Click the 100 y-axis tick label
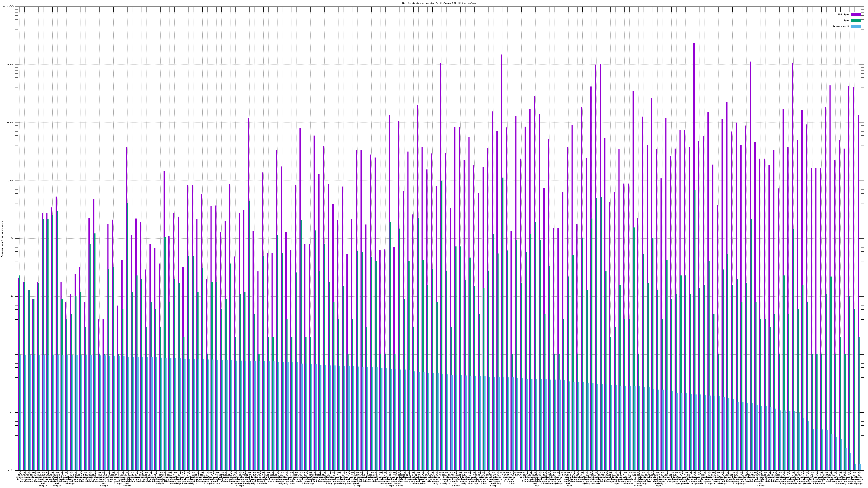The image size is (868, 488). [x=11, y=239]
